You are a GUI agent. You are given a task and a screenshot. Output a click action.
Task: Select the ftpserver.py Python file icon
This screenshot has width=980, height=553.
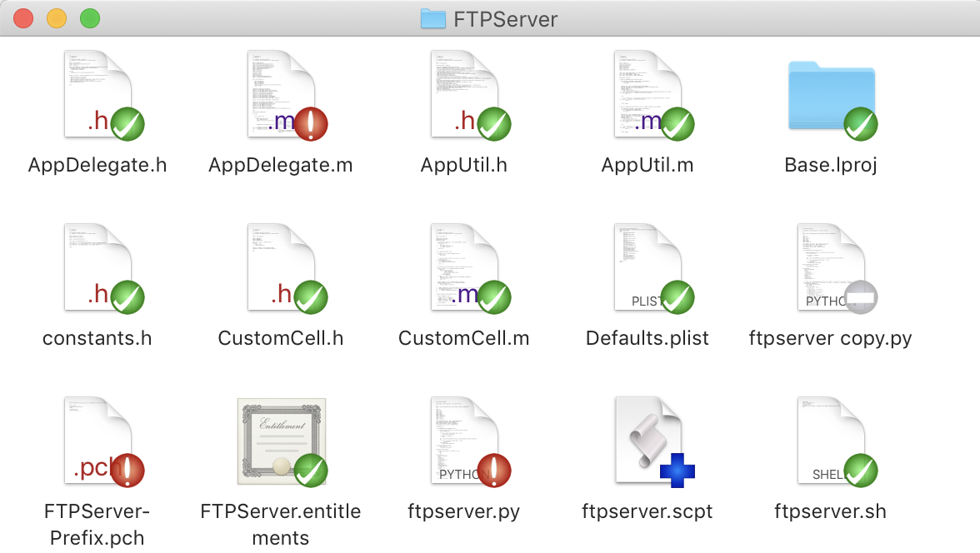click(x=464, y=441)
